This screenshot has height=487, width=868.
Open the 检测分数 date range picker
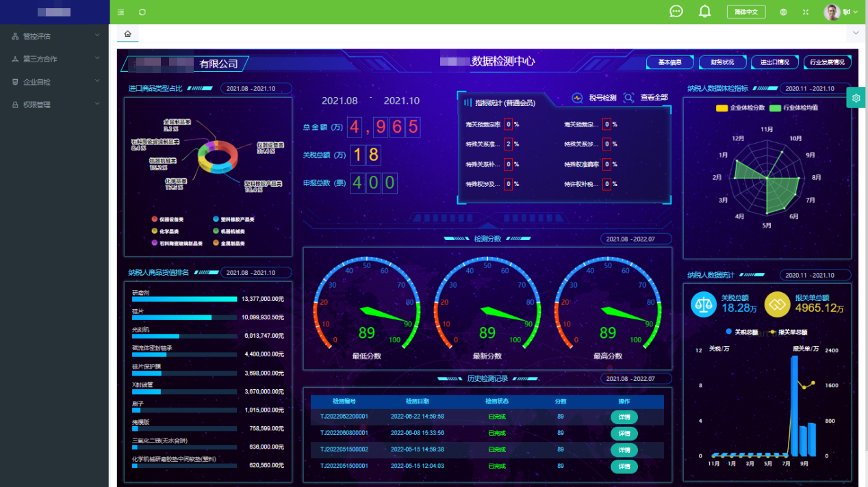coord(636,239)
